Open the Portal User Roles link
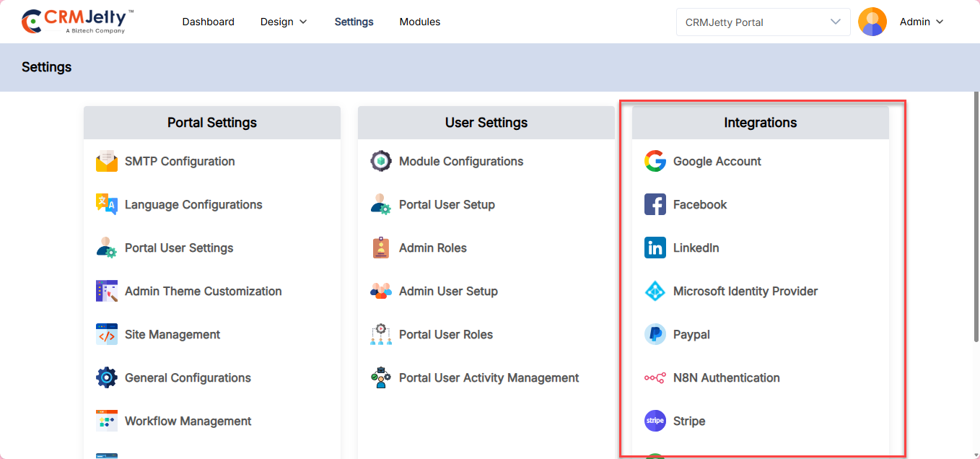The height and width of the screenshot is (459, 980). [445, 334]
